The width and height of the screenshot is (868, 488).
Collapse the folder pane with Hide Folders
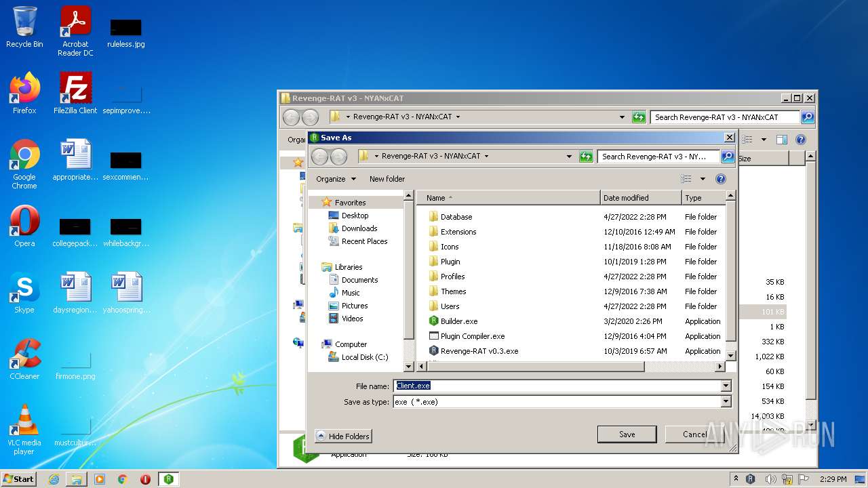point(343,436)
